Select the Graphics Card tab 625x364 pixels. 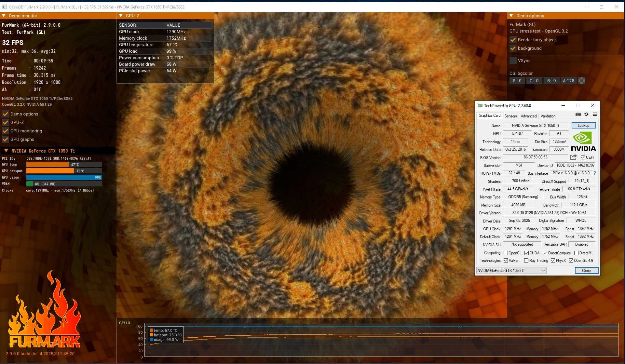pyautogui.click(x=489, y=116)
